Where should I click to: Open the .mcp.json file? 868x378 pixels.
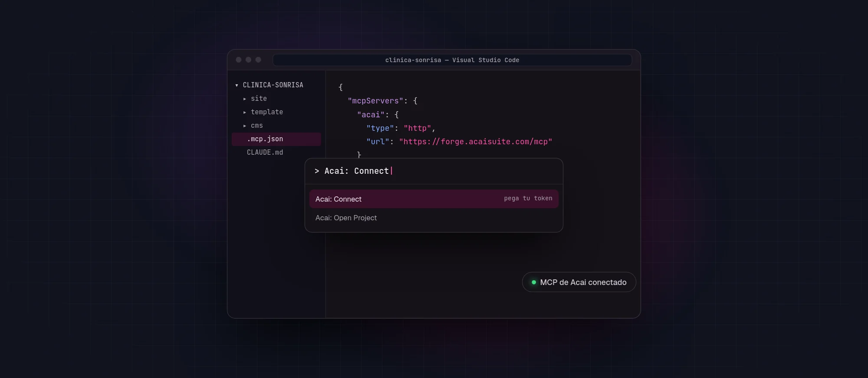[276, 139]
